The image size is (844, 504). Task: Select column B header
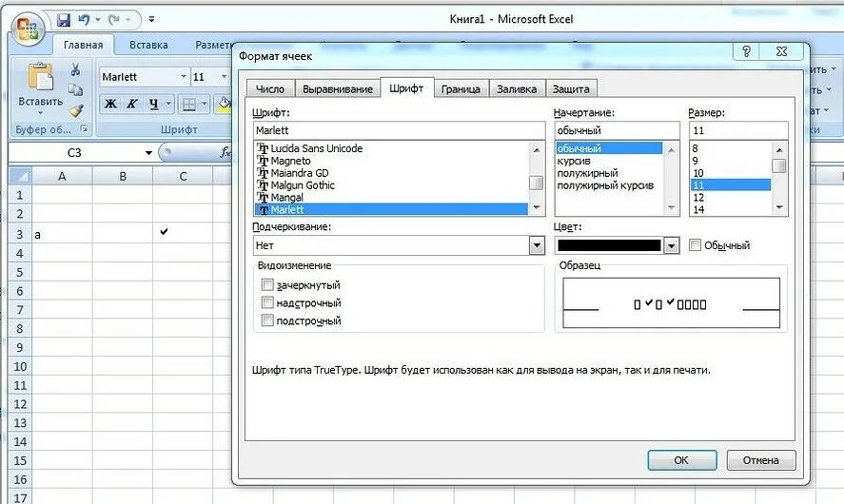click(x=123, y=176)
